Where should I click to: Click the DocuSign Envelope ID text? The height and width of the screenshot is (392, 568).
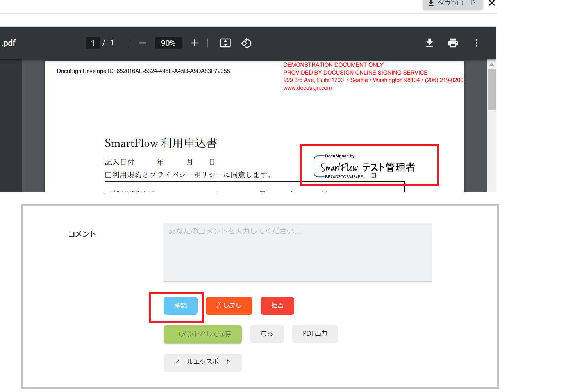click(x=143, y=71)
